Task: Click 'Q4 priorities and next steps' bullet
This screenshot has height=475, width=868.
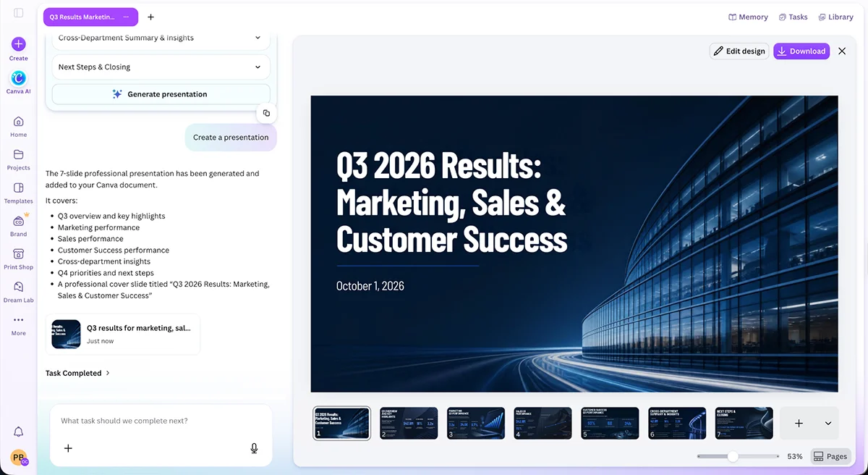Action: [106, 273]
